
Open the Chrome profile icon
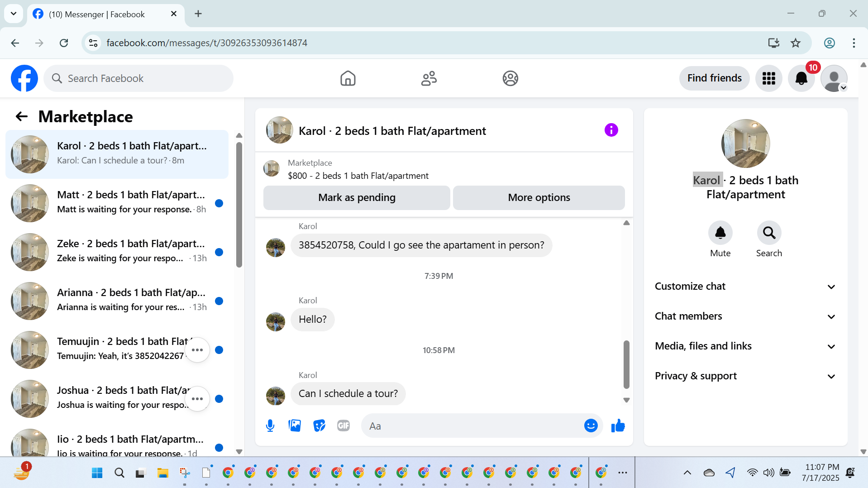pos(829,43)
